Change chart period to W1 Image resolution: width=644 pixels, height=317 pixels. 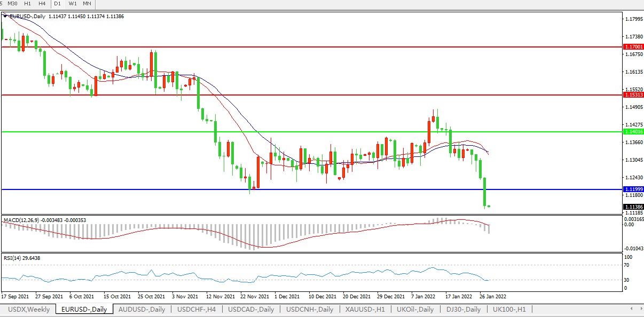pos(73,4)
